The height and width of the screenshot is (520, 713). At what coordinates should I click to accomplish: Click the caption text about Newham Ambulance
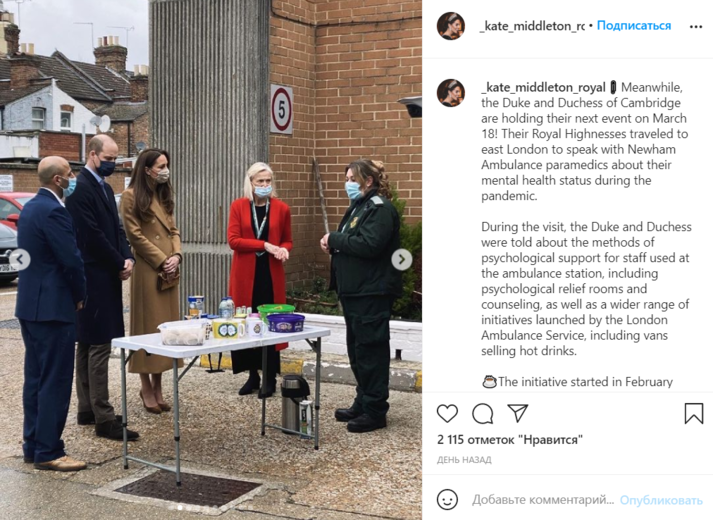point(584,141)
